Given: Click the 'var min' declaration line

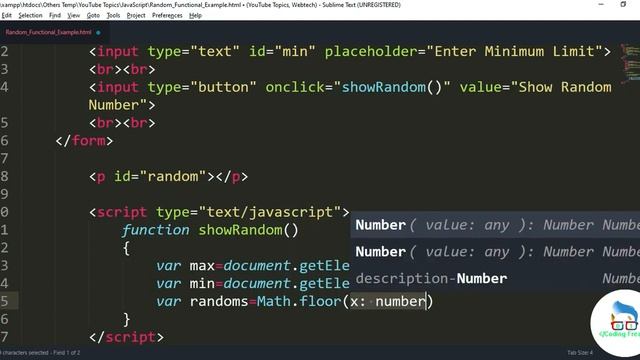Looking at the screenshot, I should click(253, 284).
